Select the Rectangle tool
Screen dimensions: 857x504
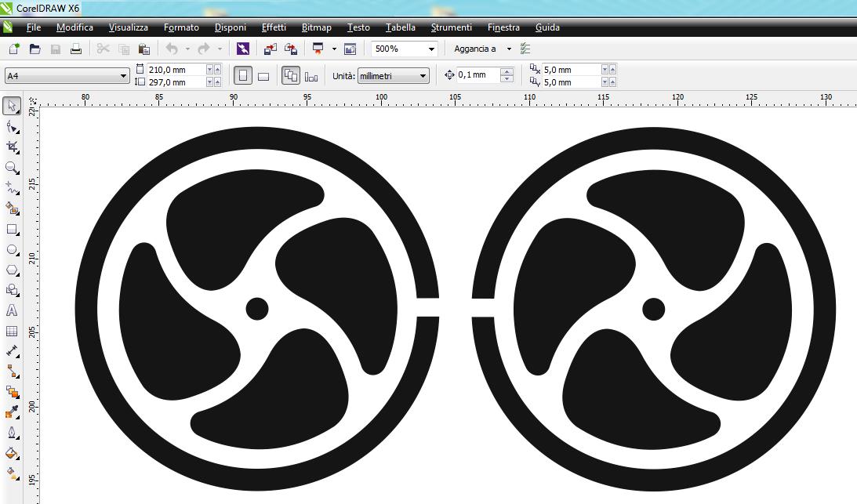[x=12, y=230]
